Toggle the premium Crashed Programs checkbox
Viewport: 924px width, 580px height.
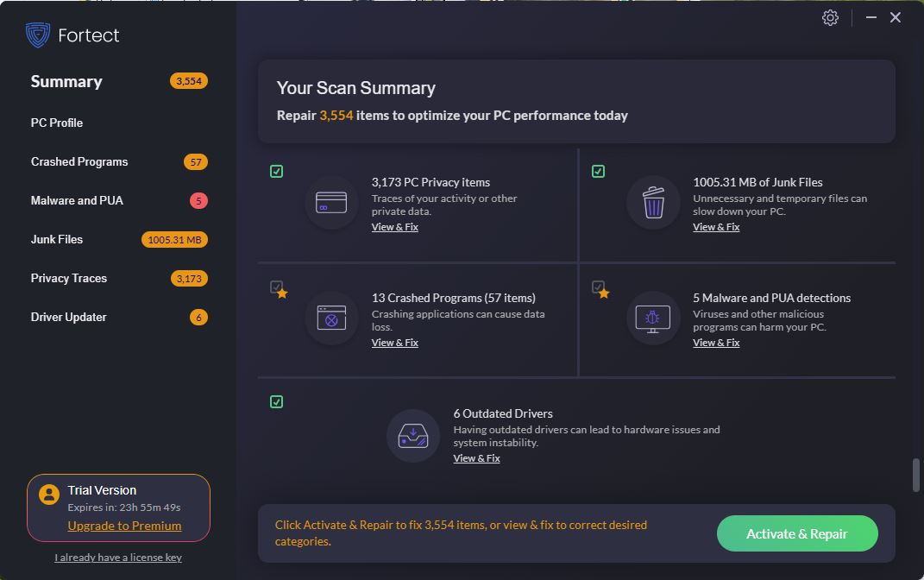[276, 287]
